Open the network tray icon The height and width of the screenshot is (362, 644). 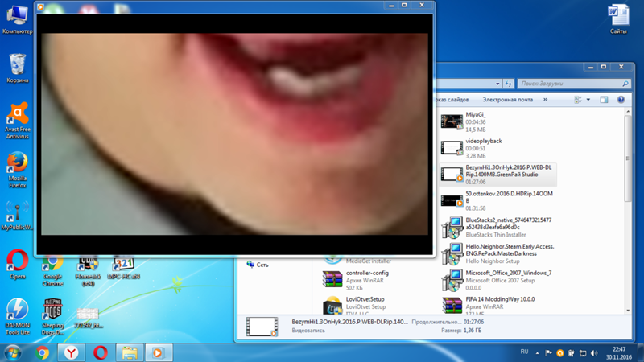tap(583, 353)
